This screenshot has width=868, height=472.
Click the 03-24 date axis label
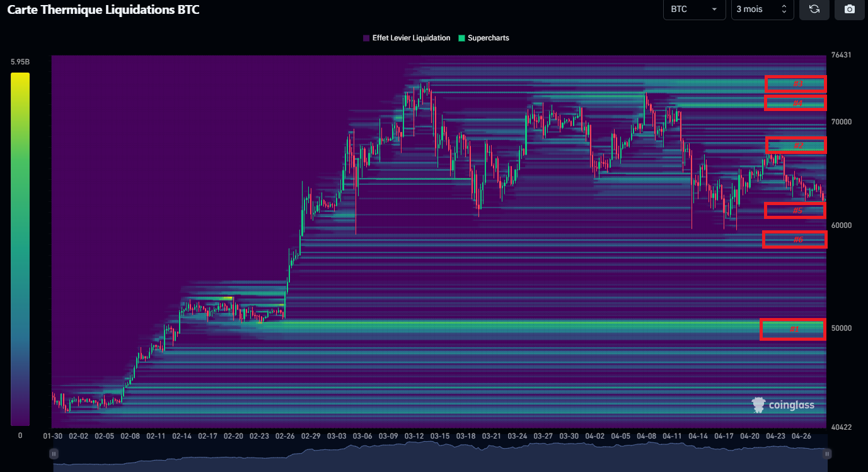[x=518, y=436]
